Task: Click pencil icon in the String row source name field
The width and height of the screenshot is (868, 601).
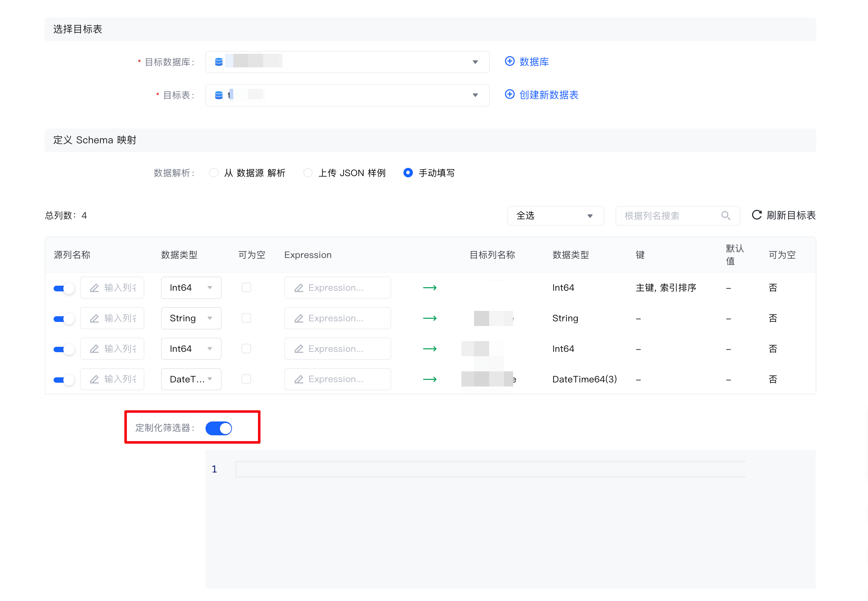Action: (94, 318)
